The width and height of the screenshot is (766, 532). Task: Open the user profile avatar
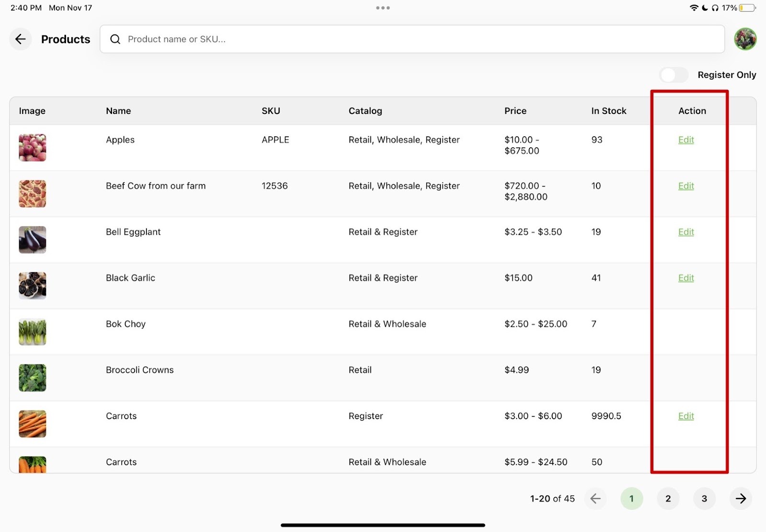click(745, 39)
